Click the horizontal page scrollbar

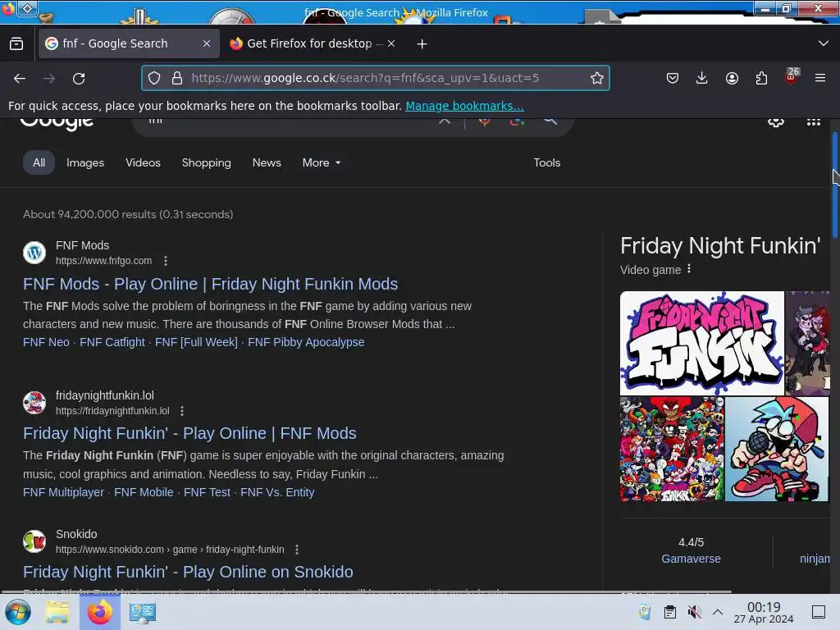click(366, 591)
